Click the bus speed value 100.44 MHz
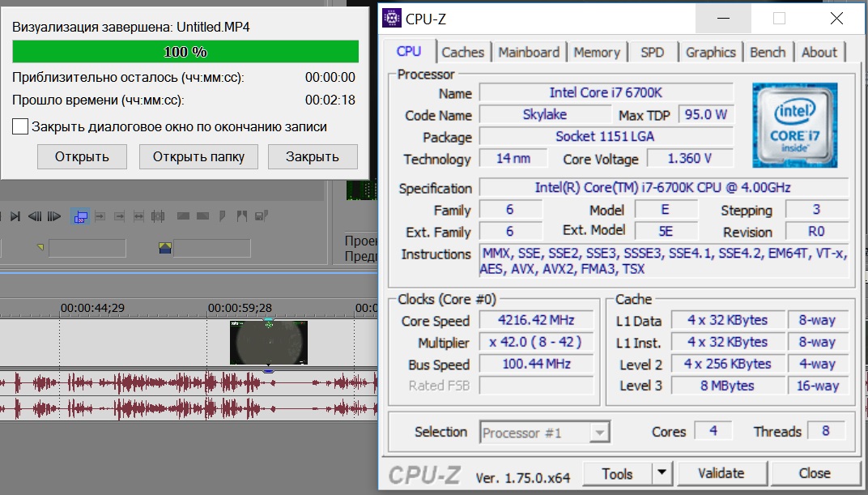The width and height of the screenshot is (868, 495). click(x=536, y=364)
